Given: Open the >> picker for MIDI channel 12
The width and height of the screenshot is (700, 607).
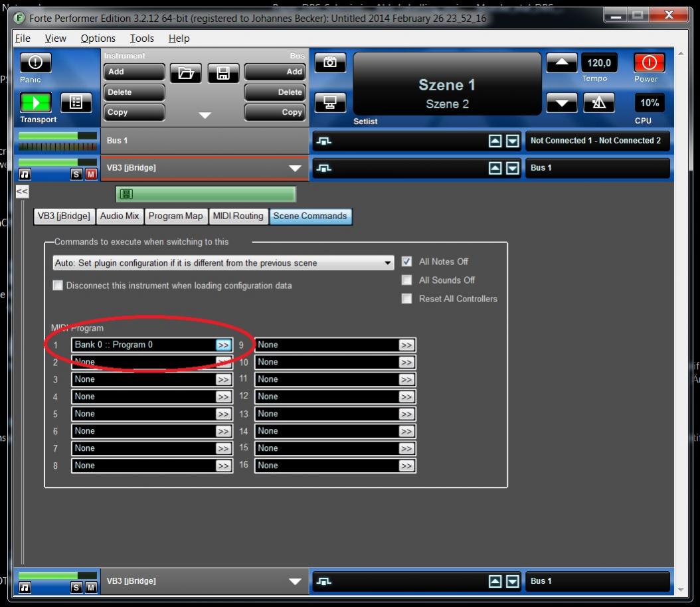Looking at the screenshot, I should tap(406, 396).
